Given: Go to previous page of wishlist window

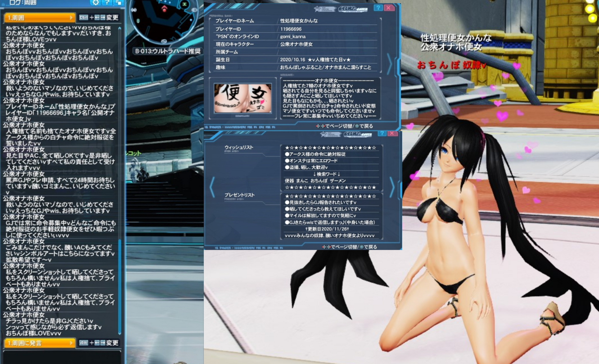Looking at the screenshot, I should coord(212,187).
